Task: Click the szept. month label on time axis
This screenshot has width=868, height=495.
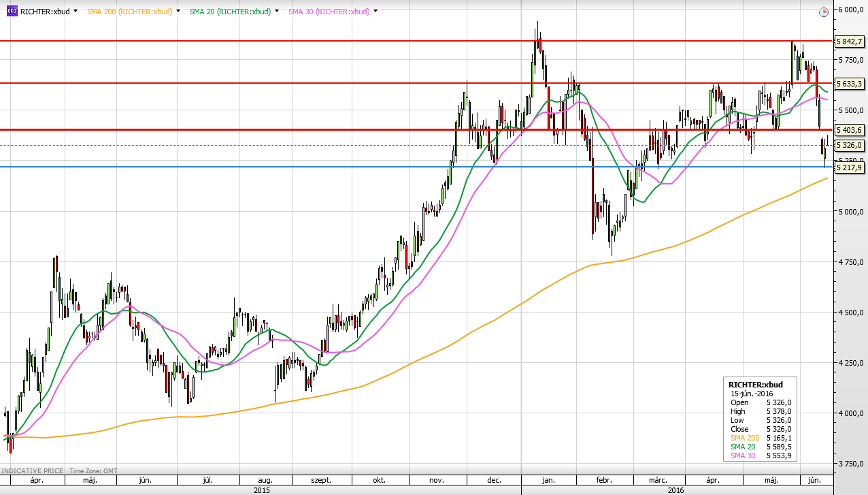Action: tap(322, 480)
